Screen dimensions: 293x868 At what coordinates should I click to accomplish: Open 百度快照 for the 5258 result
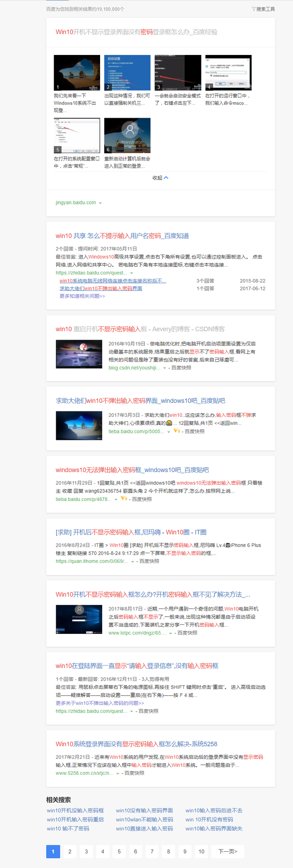tap(134, 773)
